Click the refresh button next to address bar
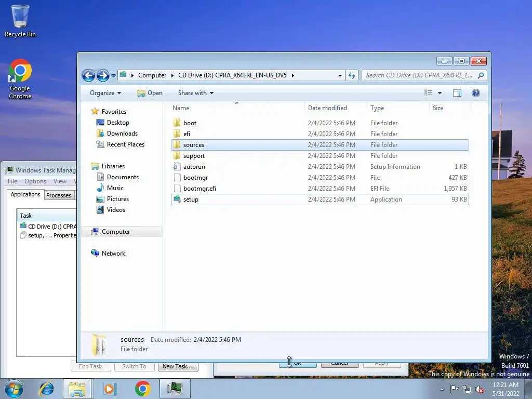Image resolution: width=532 pixels, height=399 pixels. (x=352, y=75)
